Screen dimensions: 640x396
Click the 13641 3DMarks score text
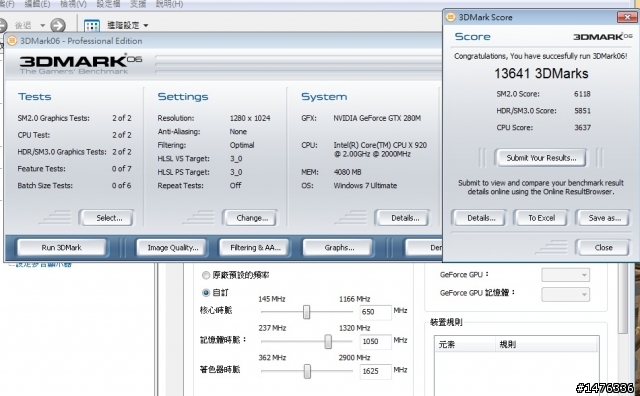click(541, 73)
